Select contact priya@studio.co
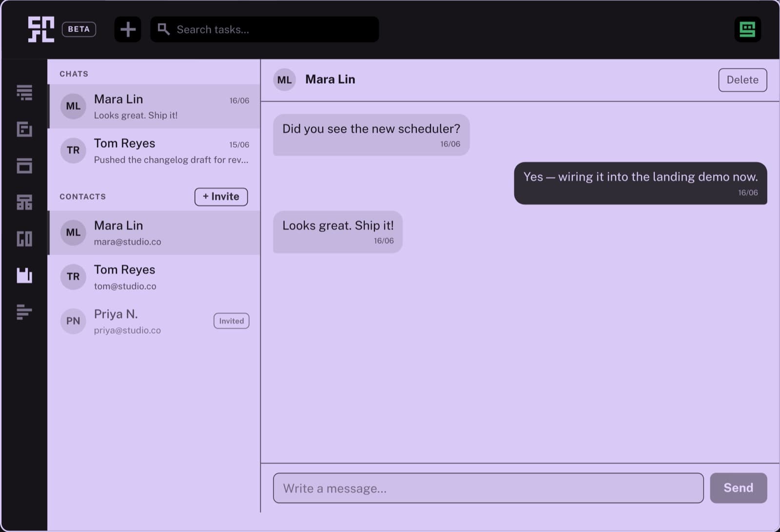The image size is (780, 532). (x=154, y=321)
